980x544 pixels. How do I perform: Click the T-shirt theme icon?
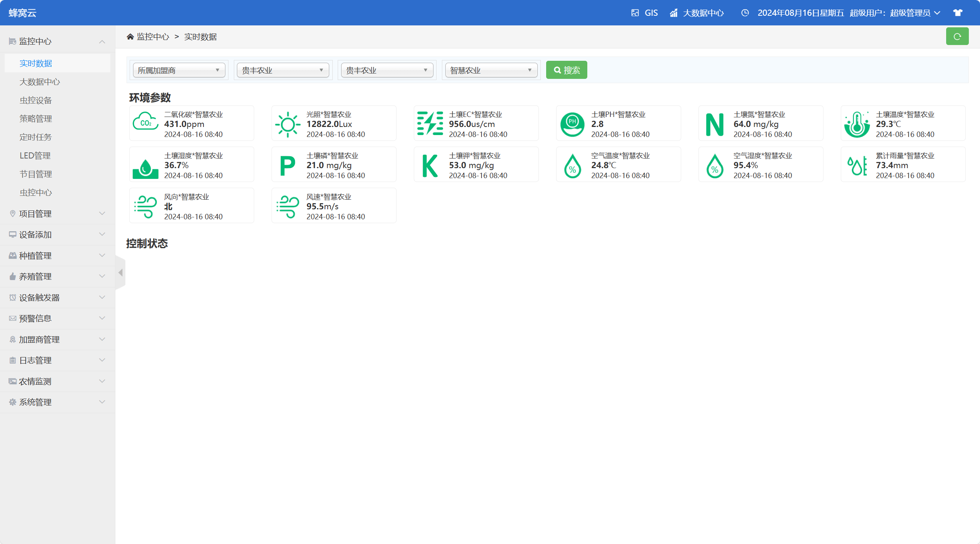pyautogui.click(x=958, y=13)
